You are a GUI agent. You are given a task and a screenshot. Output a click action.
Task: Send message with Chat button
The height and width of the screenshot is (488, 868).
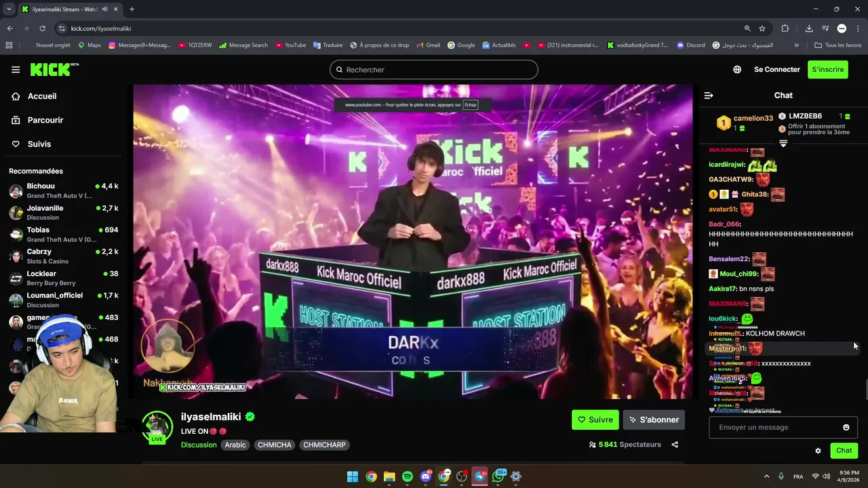844,451
